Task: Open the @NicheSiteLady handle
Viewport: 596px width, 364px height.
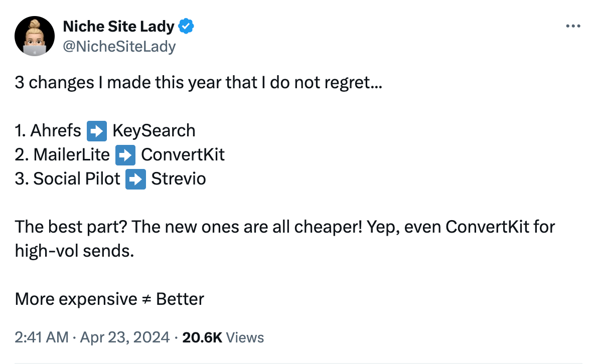Action: (119, 46)
